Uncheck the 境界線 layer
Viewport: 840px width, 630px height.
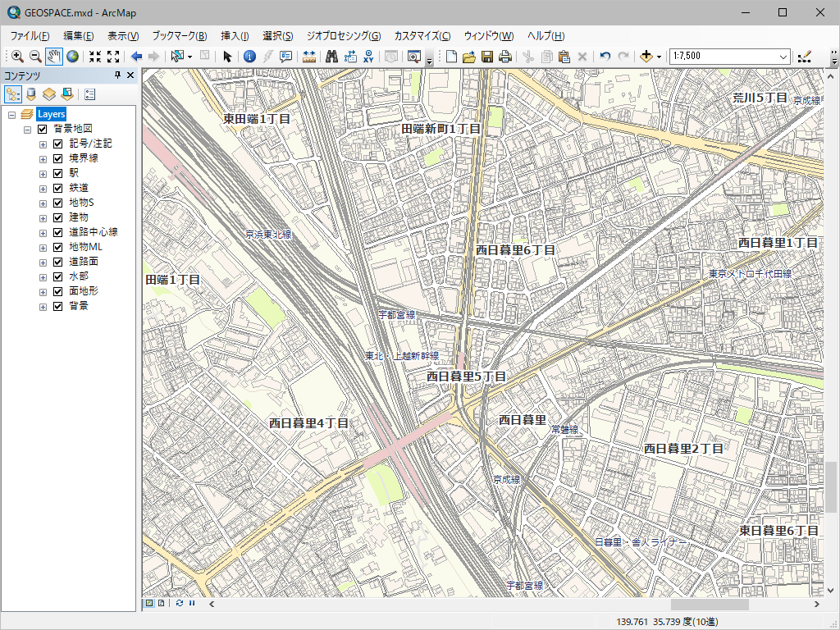58,158
